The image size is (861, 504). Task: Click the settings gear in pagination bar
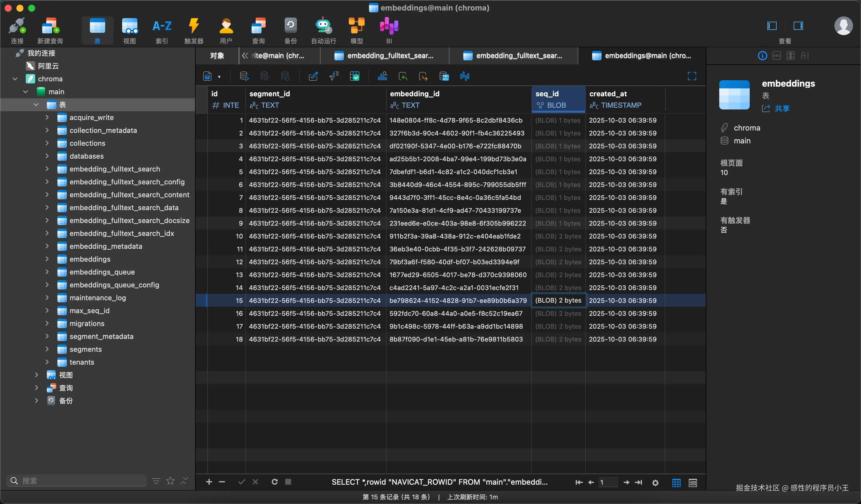point(655,482)
